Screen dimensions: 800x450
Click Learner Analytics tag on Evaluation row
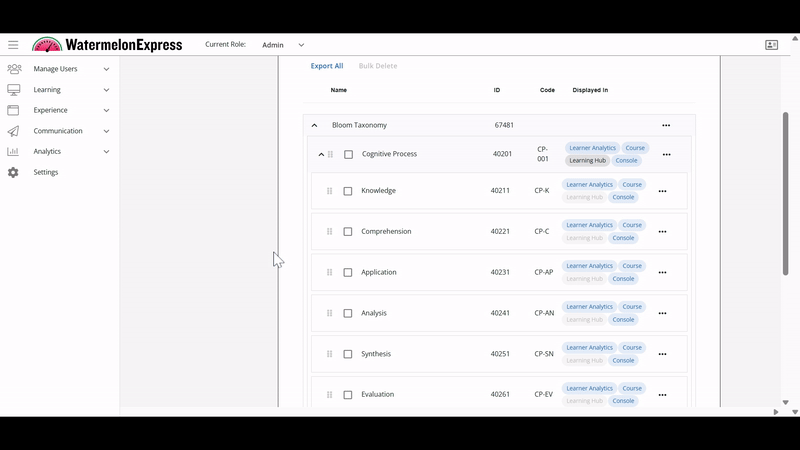pyautogui.click(x=589, y=389)
